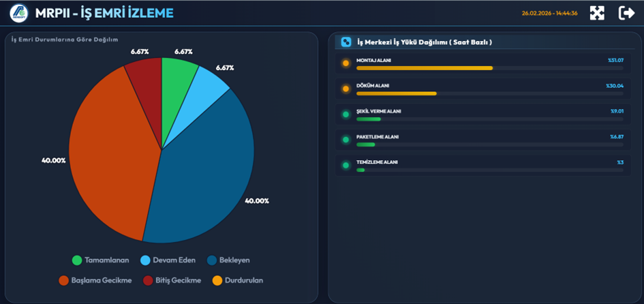
Task: Toggle the Bekleyen legend item
Action: click(x=228, y=260)
